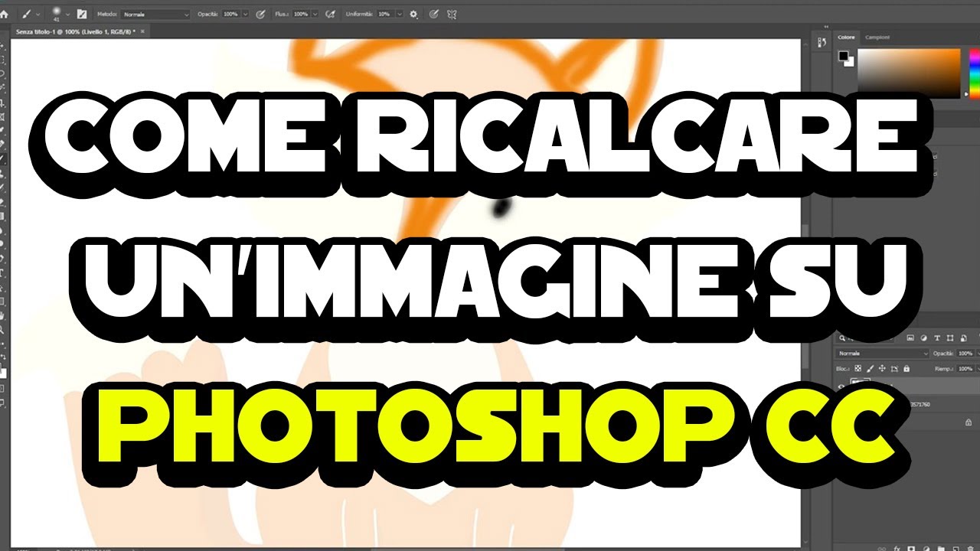Image resolution: width=980 pixels, height=551 pixels.
Task: Collapse panels with double-arrow icon
Action: pos(825,27)
